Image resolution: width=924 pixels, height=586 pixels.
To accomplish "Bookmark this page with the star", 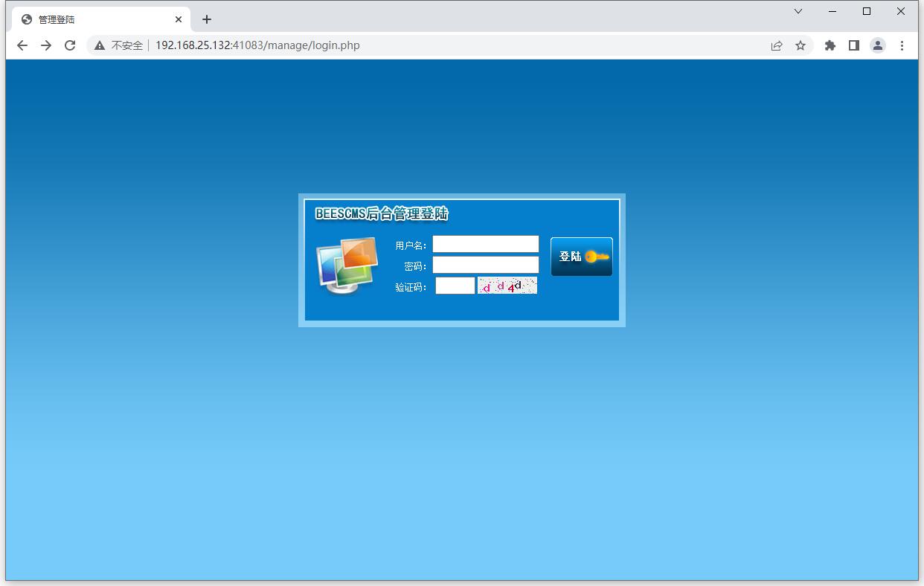I will coord(801,45).
